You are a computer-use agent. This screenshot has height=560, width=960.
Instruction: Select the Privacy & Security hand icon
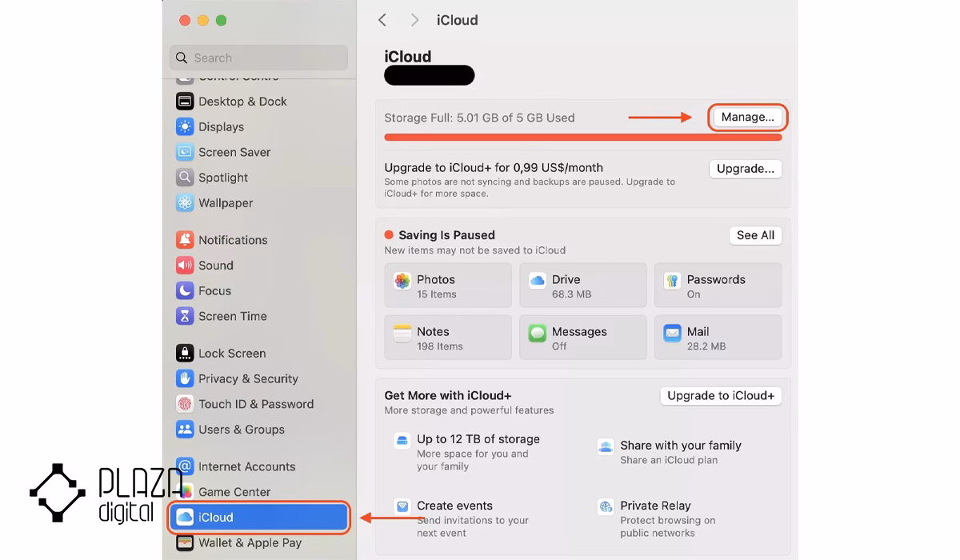tap(185, 378)
